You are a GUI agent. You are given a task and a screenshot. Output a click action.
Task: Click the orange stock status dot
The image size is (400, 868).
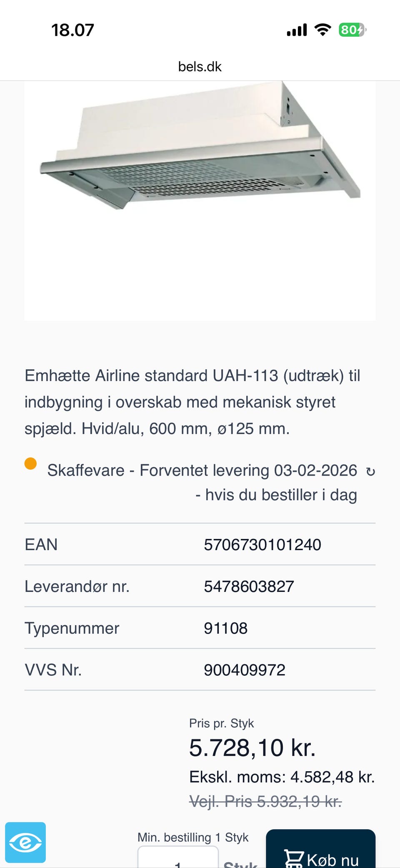pyautogui.click(x=30, y=463)
